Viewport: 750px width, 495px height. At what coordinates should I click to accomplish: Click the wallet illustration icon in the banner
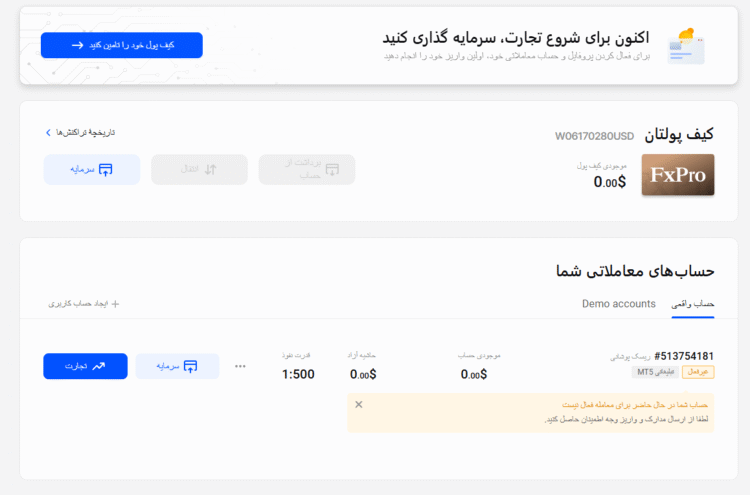[x=686, y=46]
